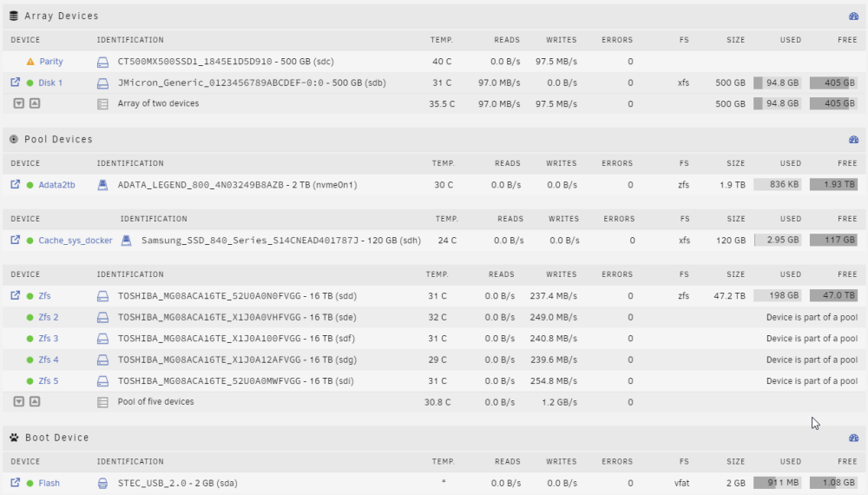Open the Cache_sys_docker pool link
868x495 pixels.
76,241
